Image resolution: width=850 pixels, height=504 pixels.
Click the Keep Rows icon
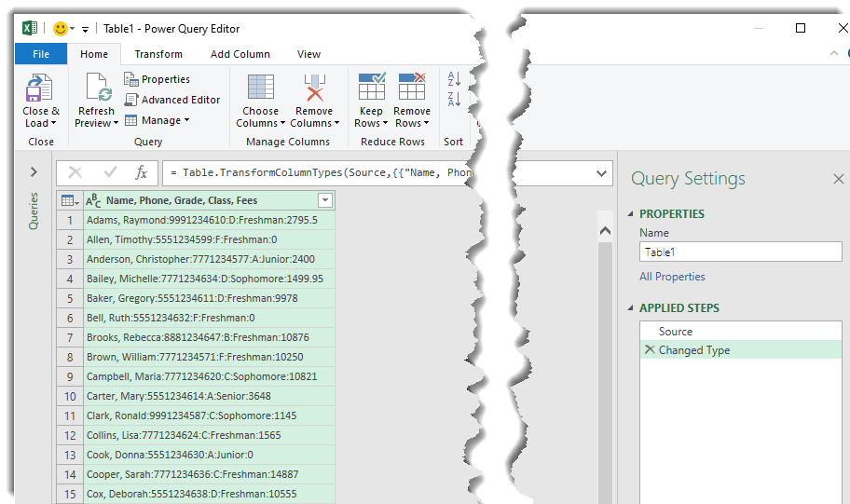[371, 87]
